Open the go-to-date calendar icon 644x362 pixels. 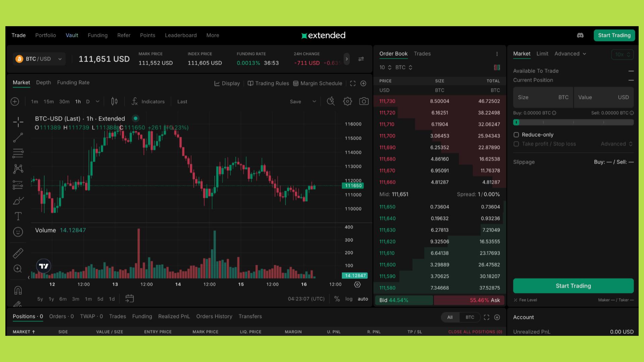[x=129, y=299]
